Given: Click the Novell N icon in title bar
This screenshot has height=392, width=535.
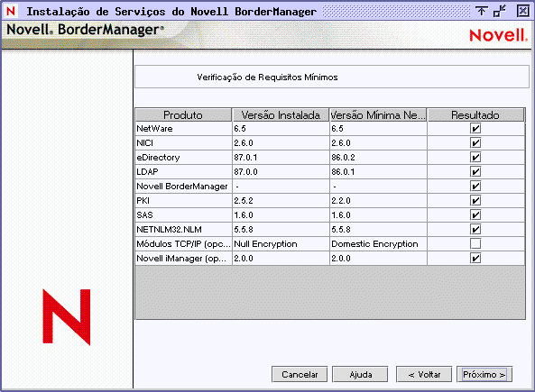Looking at the screenshot, I should click(x=11, y=11).
